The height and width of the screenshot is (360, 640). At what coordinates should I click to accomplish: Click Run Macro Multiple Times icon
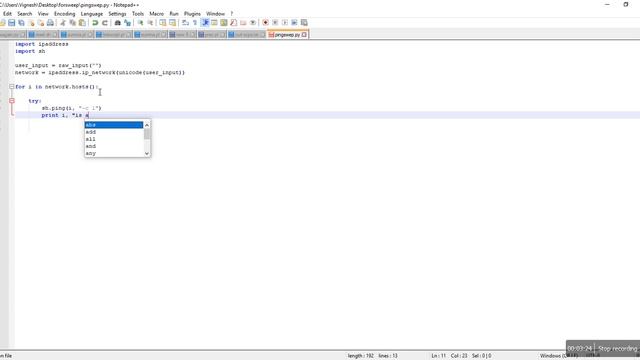pyautogui.click(x=294, y=23)
